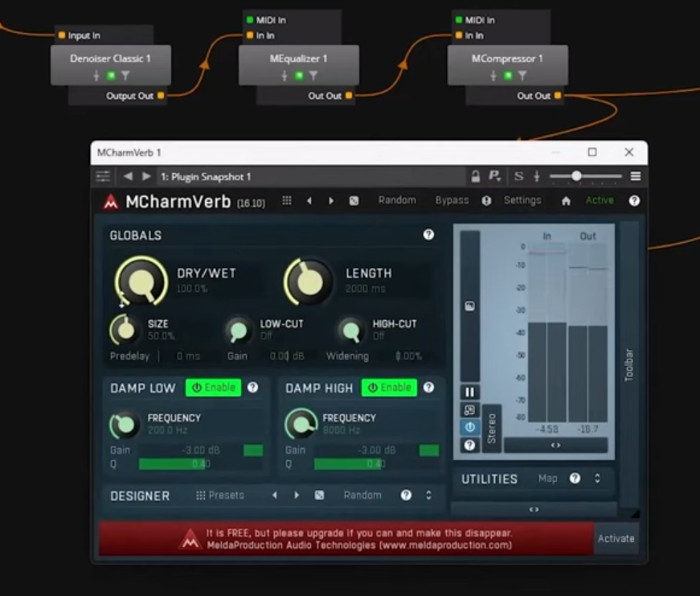Image resolution: width=700 pixels, height=596 pixels.
Task: Open the DAMP LOW help icon
Action: (x=252, y=388)
